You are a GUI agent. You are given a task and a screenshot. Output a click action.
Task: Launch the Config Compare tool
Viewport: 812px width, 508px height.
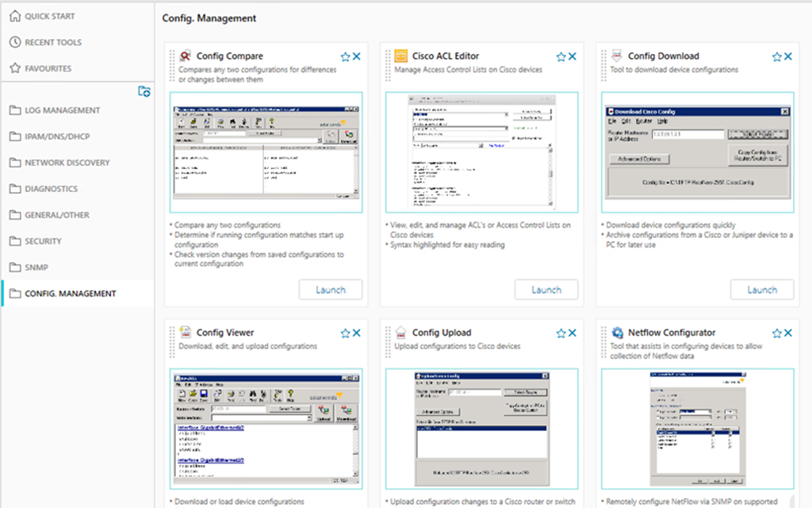tap(331, 289)
